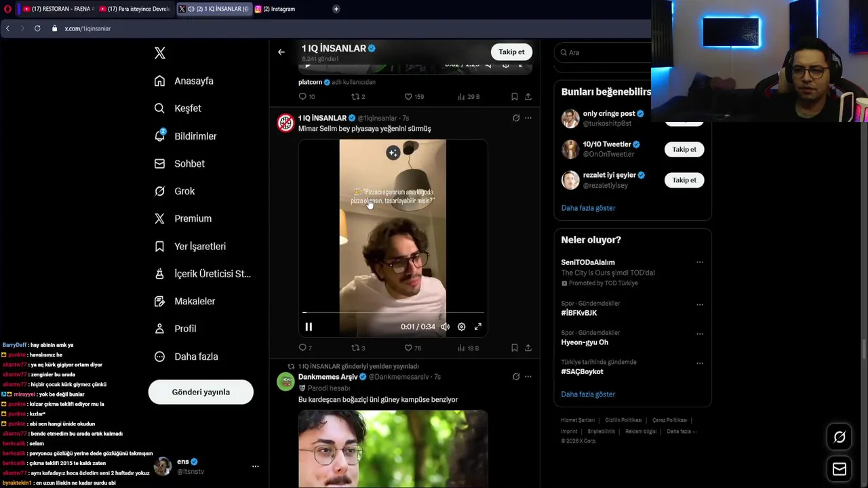Open Premium page in sidebar

182,218
